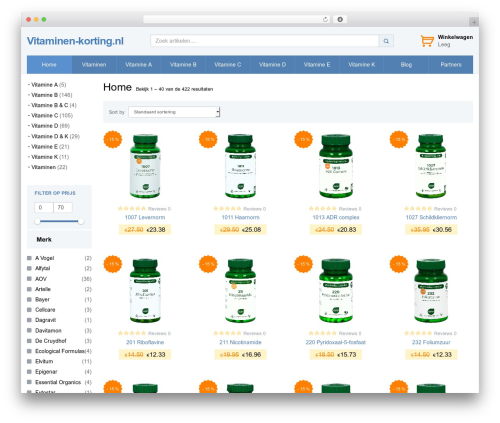
Task: Select the Home navigation tab
Action: (x=49, y=65)
